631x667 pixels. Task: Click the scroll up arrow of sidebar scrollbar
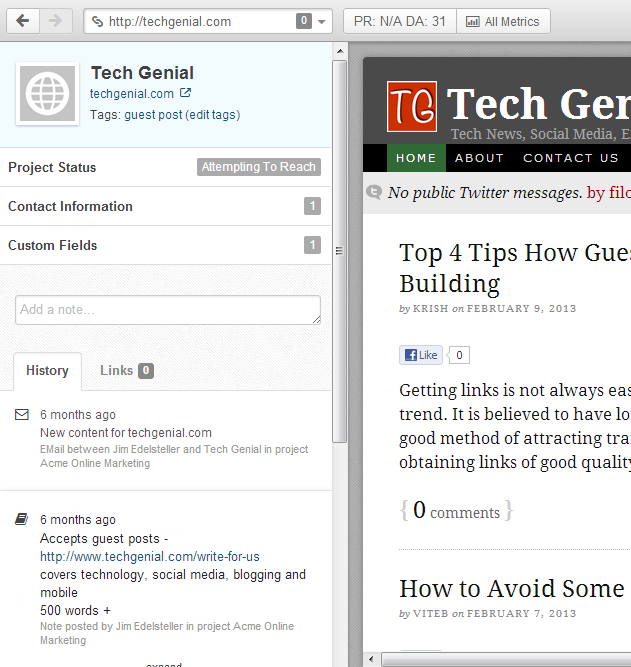point(340,51)
